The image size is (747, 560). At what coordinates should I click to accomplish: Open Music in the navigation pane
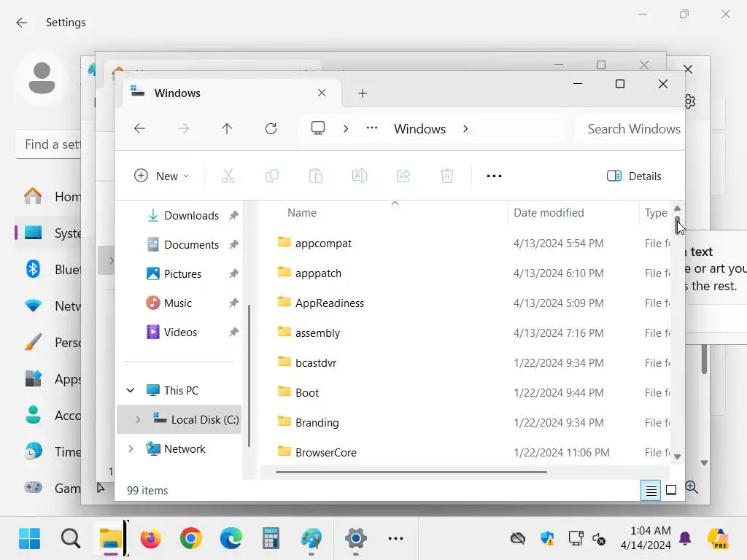(x=178, y=303)
